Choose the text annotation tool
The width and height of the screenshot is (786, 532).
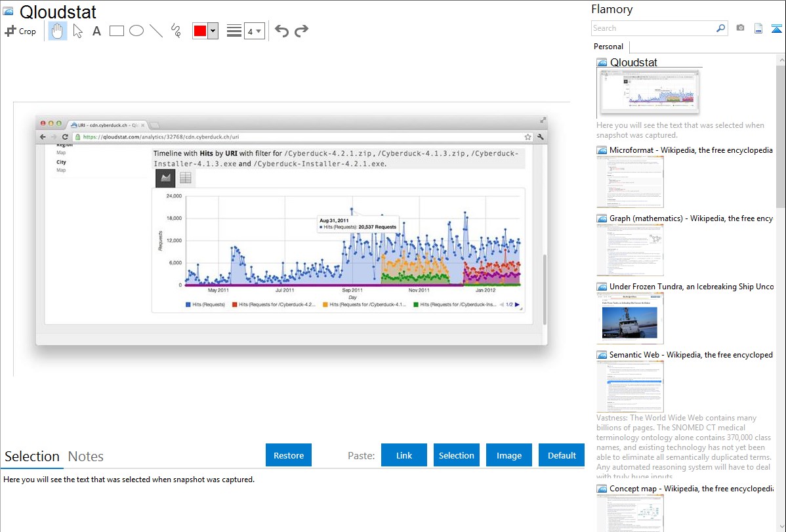[x=96, y=31]
